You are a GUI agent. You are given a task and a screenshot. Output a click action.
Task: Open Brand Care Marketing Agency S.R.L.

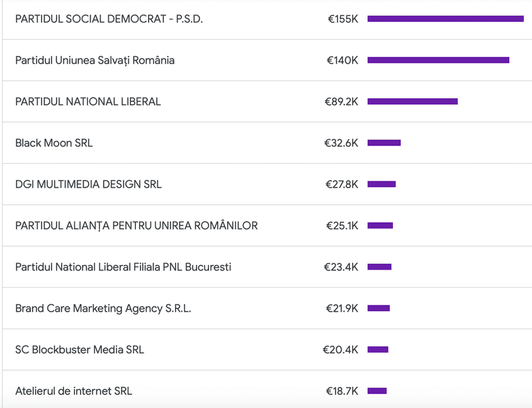103,309
